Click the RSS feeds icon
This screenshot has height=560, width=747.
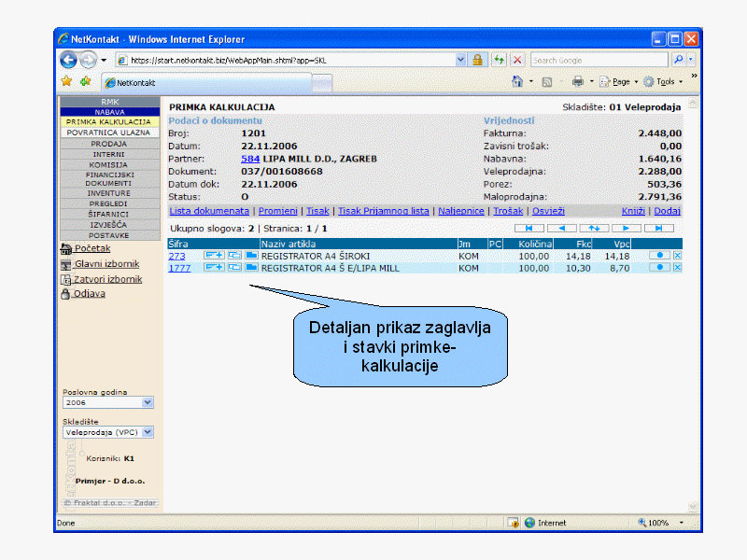pos(547,82)
